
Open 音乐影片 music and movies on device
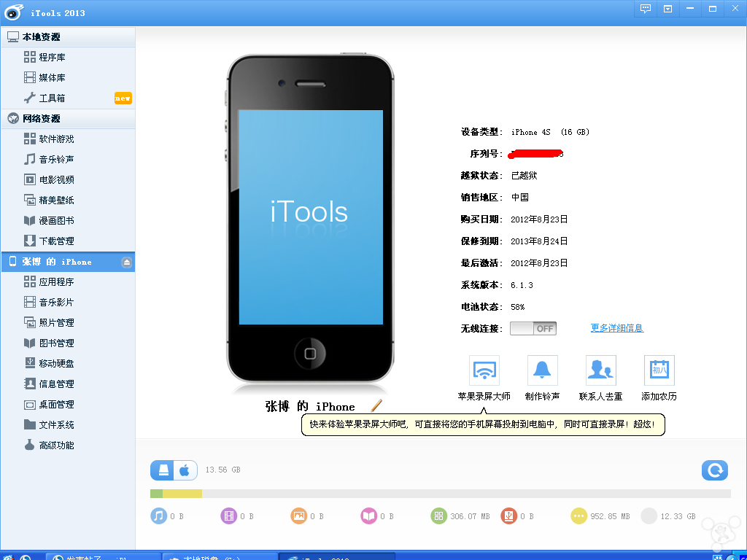pyautogui.click(x=68, y=303)
